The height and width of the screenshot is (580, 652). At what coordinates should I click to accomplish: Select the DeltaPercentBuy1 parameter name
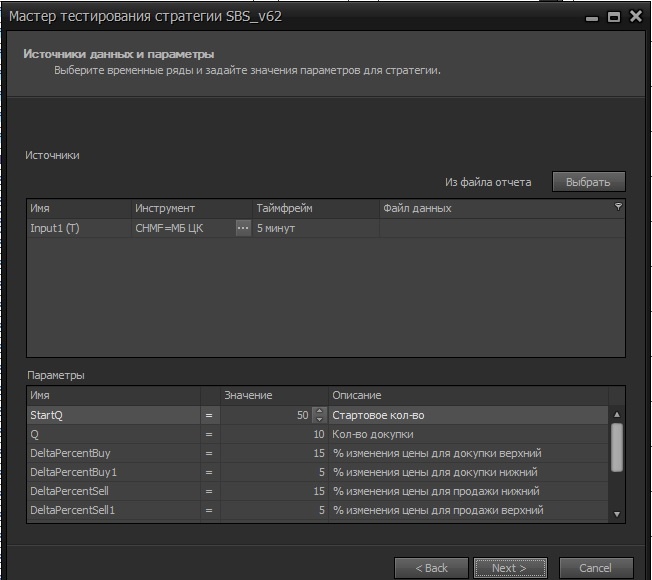(114, 472)
